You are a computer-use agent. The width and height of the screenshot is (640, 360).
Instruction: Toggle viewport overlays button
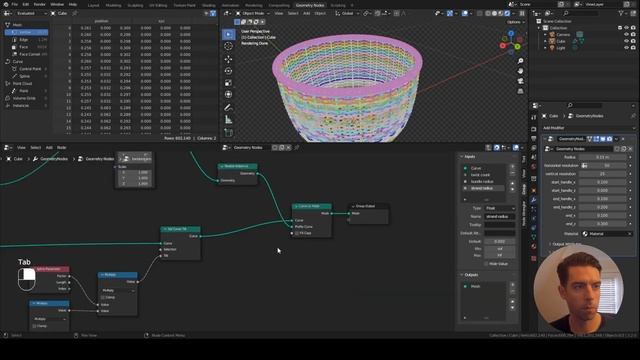coord(465,13)
